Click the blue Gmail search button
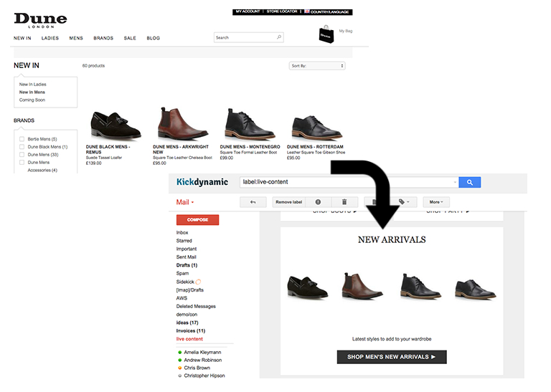The width and height of the screenshot is (551, 392). click(x=469, y=182)
